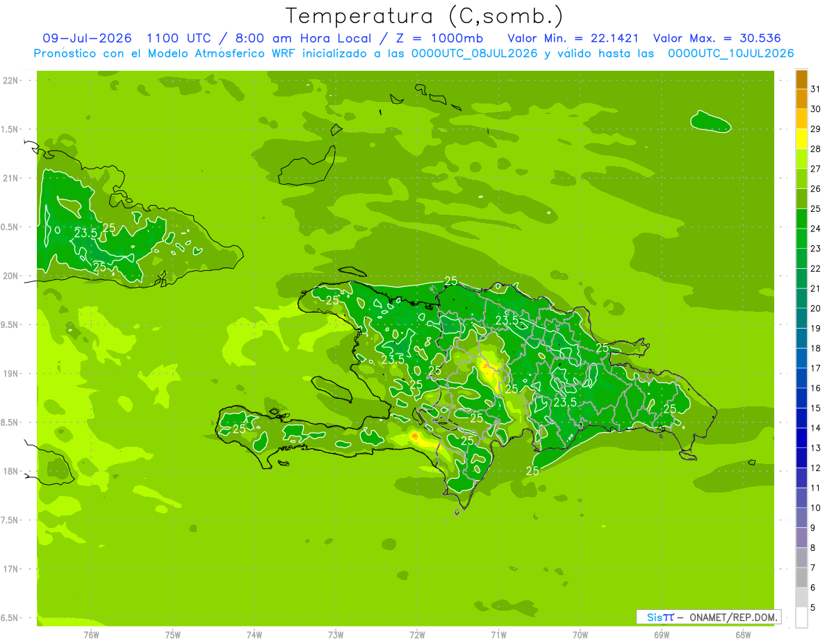834x644 pixels.
Task: Click the '68W' longitude axis label
Action: (743, 634)
